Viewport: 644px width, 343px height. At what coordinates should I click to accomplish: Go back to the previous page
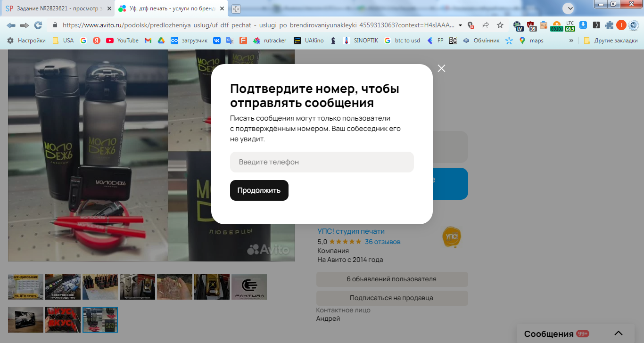11,25
